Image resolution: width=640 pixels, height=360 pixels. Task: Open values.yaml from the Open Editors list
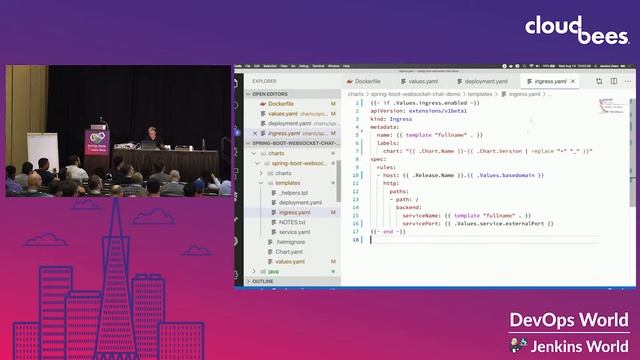(293, 113)
